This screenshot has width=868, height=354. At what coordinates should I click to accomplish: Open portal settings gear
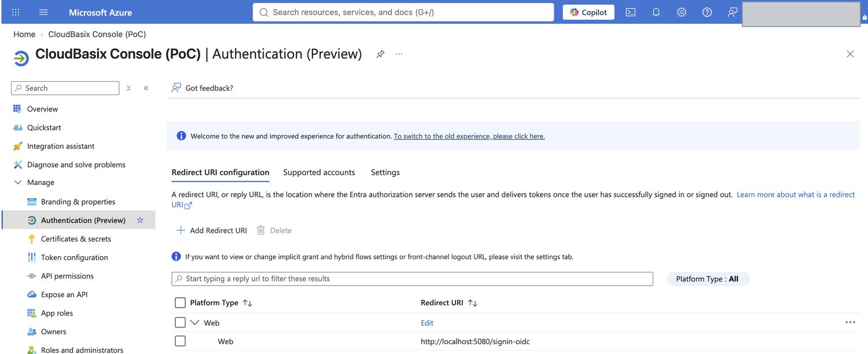point(682,12)
